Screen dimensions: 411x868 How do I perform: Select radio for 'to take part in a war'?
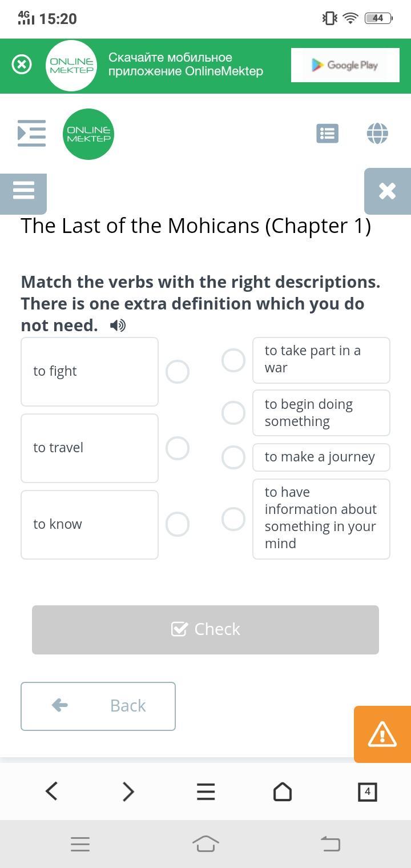(233, 360)
